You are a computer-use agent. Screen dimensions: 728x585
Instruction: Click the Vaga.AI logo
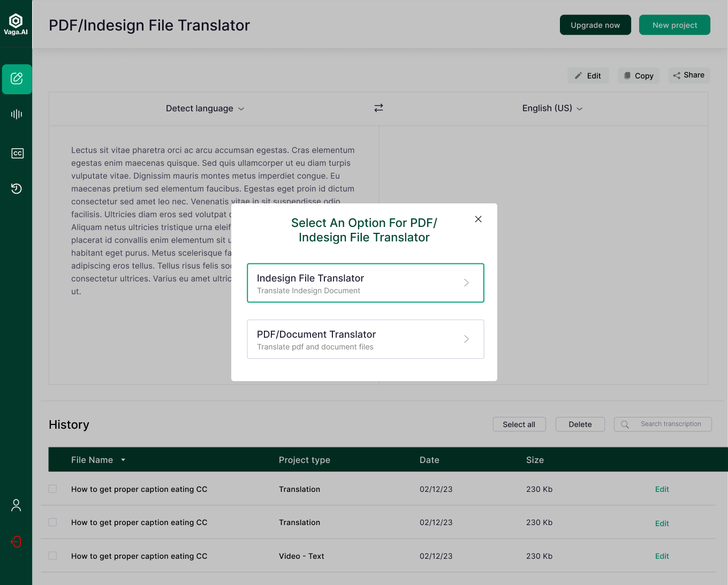tap(16, 25)
